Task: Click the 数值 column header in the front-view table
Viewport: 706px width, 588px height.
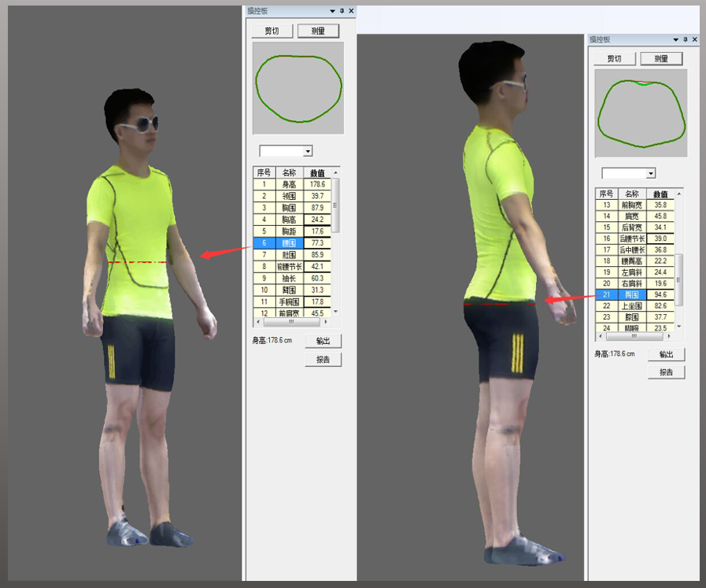Action: [317, 172]
